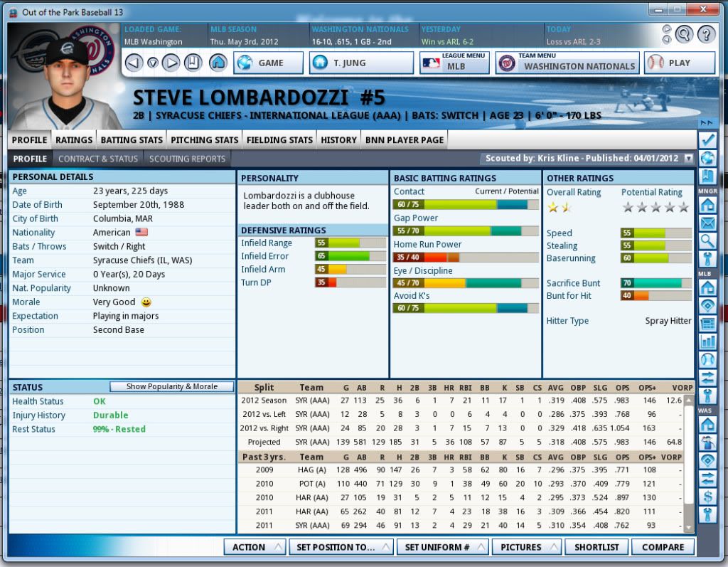Click the scrollbar down arrow in stats table
This screenshot has width=728, height=567.
click(688, 527)
